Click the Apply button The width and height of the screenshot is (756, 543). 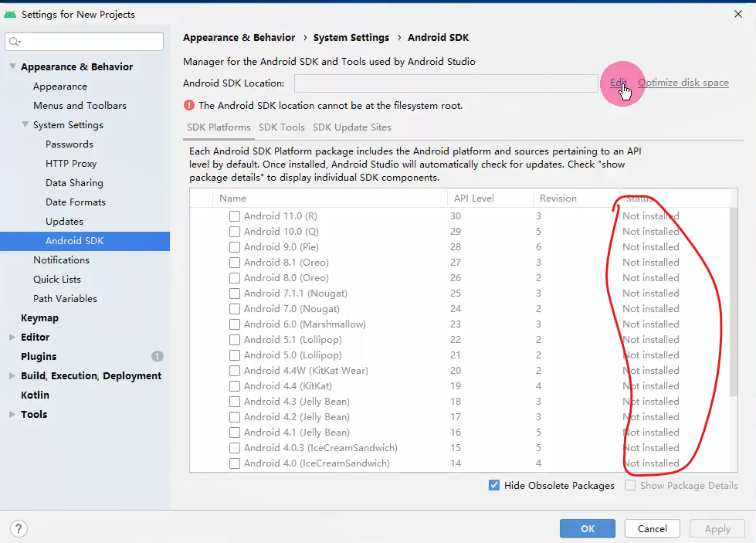717,528
